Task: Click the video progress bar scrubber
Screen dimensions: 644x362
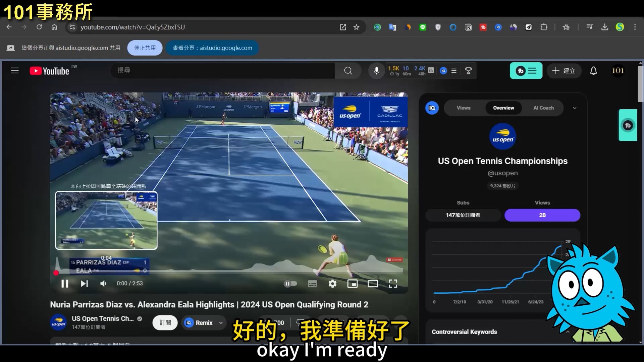Action: pos(56,273)
